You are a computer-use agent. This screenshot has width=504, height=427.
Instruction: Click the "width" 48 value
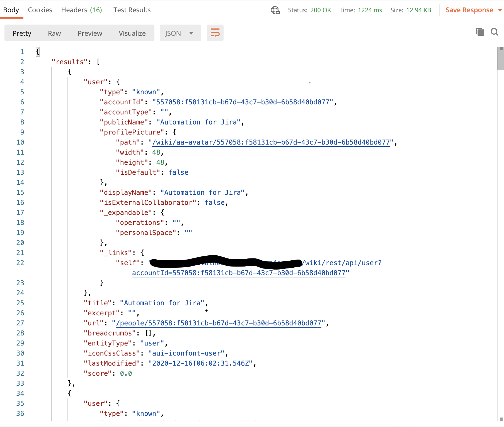tap(156, 152)
